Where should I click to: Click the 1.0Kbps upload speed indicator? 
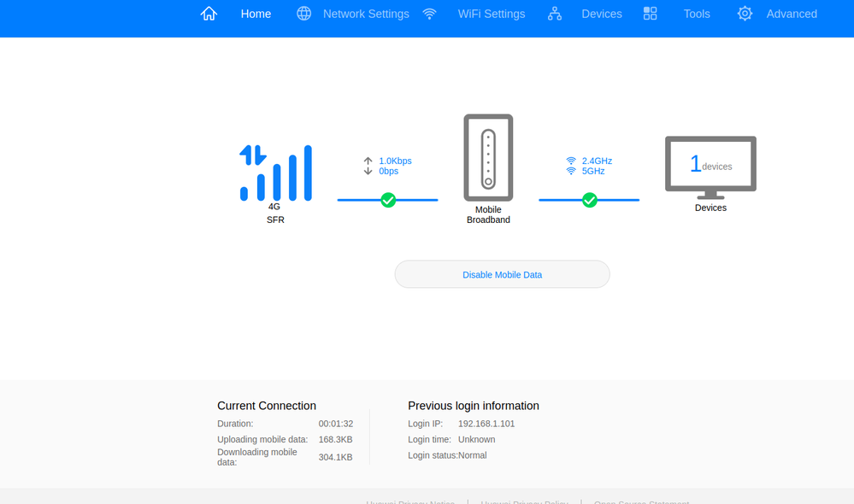pos(395,161)
